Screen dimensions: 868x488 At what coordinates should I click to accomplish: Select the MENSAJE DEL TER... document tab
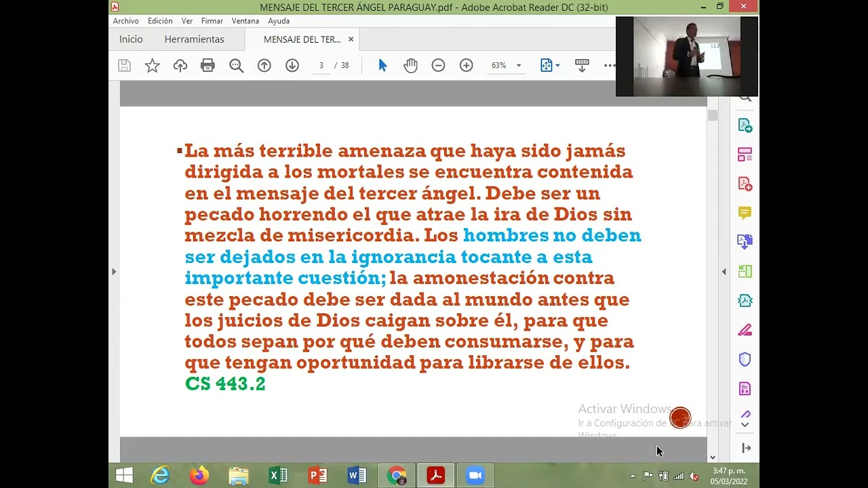click(x=302, y=39)
